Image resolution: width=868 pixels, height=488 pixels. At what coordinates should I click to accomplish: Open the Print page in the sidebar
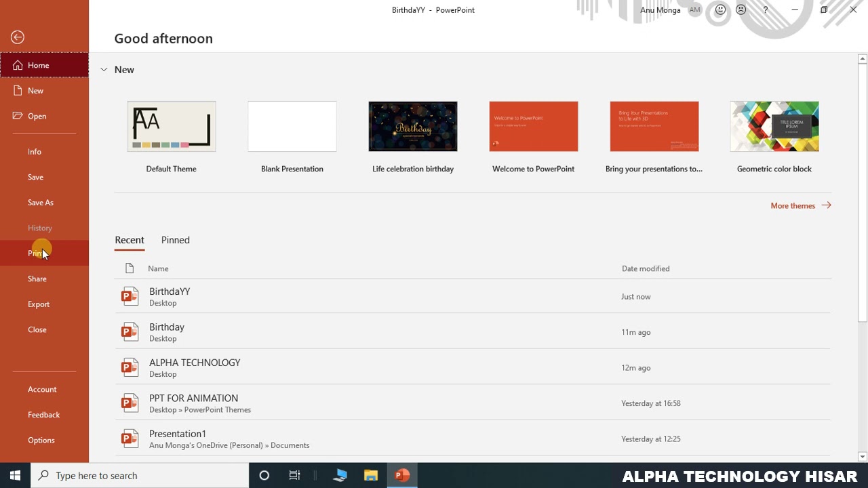point(44,253)
